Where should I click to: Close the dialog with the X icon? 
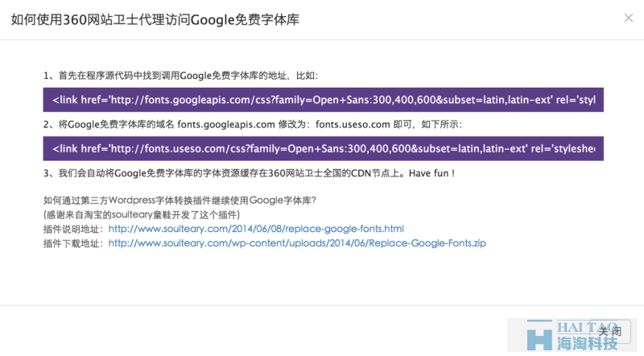[629, 18]
